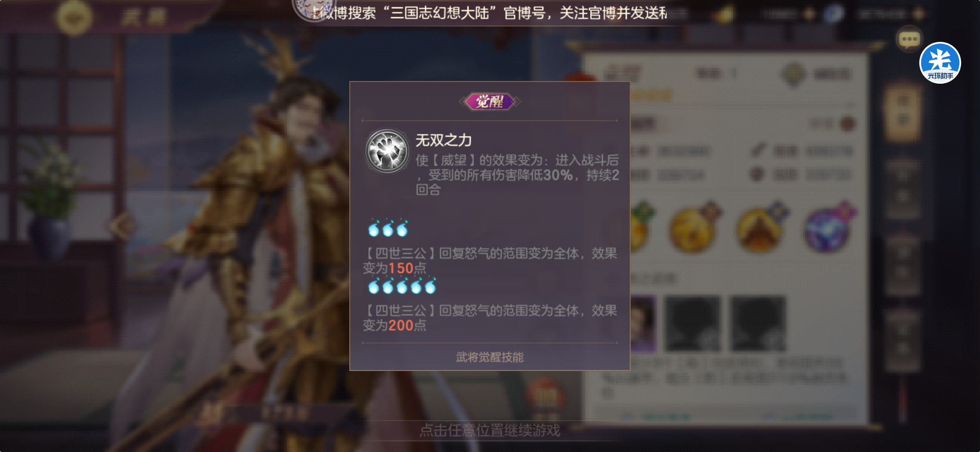The height and width of the screenshot is (452, 980).
Task: Select the three blue flames awakening tier
Action: pyautogui.click(x=388, y=228)
